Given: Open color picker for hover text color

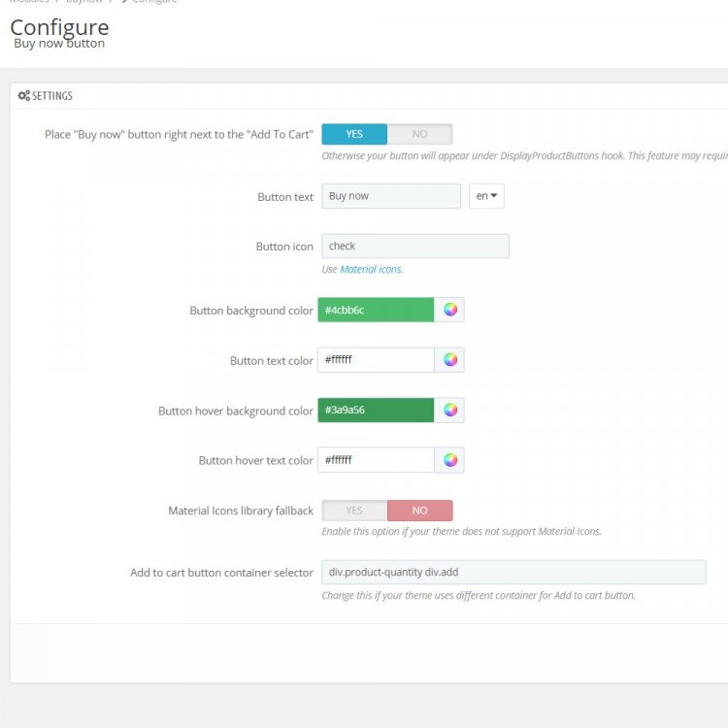Looking at the screenshot, I should click(450, 460).
